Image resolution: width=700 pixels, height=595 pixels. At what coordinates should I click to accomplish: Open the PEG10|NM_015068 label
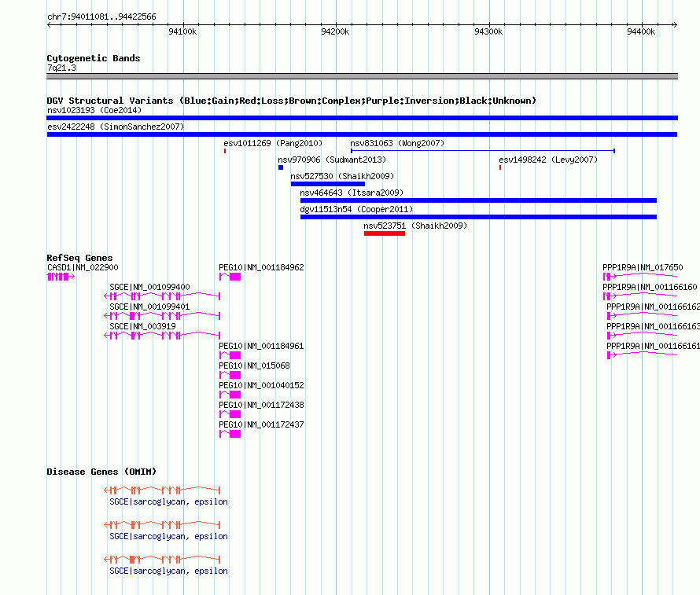tap(255, 365)
